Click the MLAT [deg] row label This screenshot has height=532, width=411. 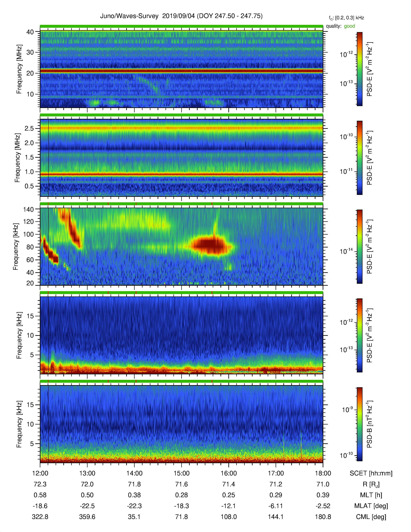tap(371, 506)
